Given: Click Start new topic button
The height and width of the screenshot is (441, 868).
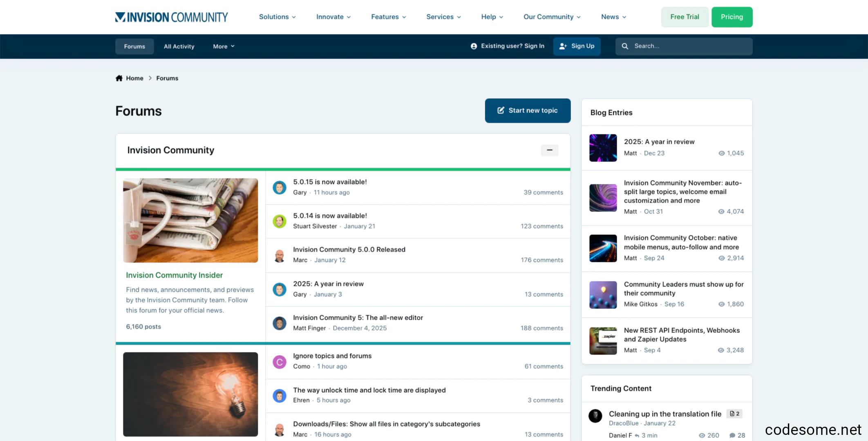Looking at the screenshot, I should pyautogui.click(x=528, y=111).
